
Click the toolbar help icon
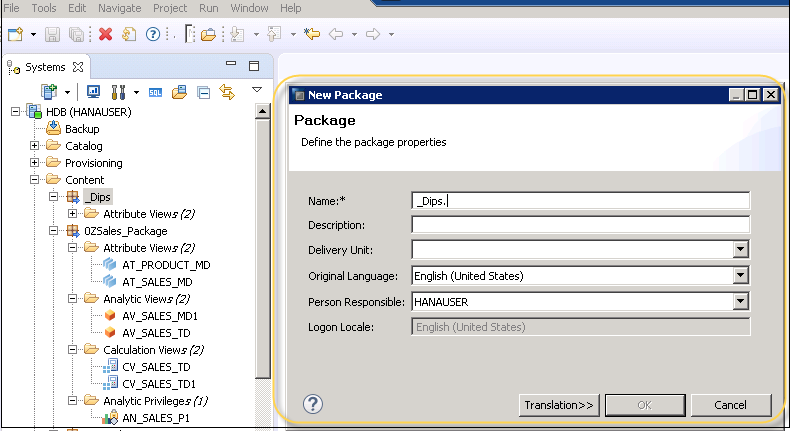153,35
